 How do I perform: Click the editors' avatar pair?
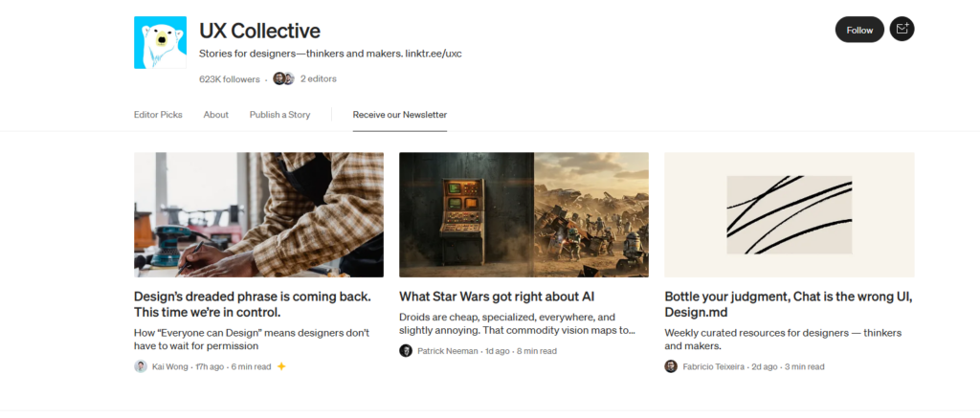(283, 78)
